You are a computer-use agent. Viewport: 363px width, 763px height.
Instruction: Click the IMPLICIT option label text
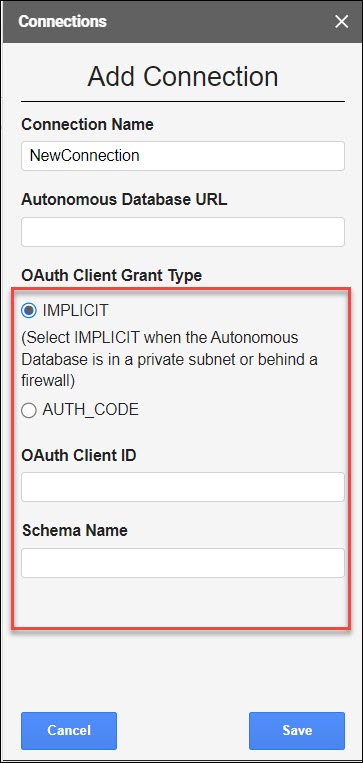click(x=75, y=310)
